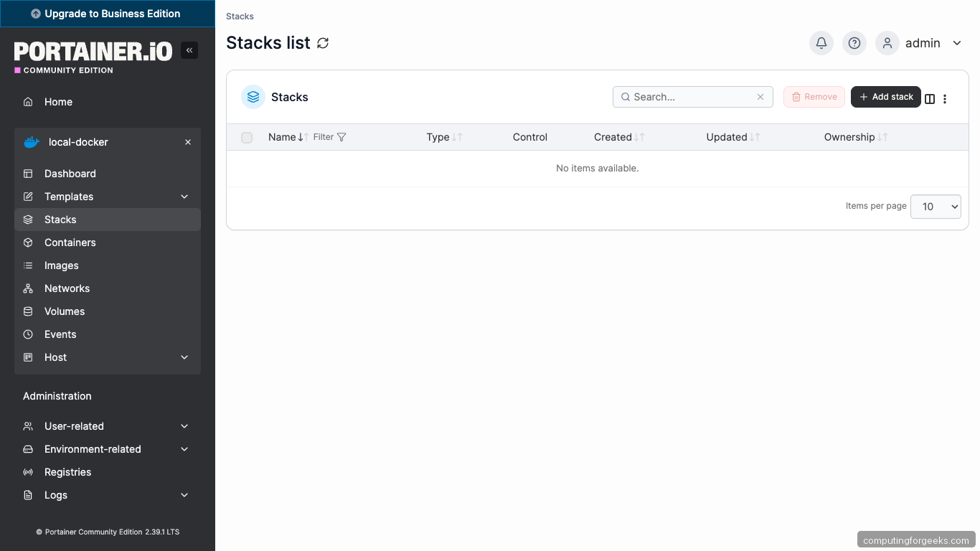The width and height of the screenshot is (980, 551).
Task: Expand the Templates submenu
Action: 184,197
